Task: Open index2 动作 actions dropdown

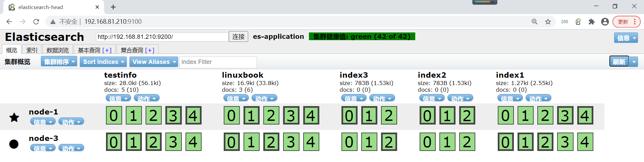Action: pyautogui.click(x=460, y=98)
